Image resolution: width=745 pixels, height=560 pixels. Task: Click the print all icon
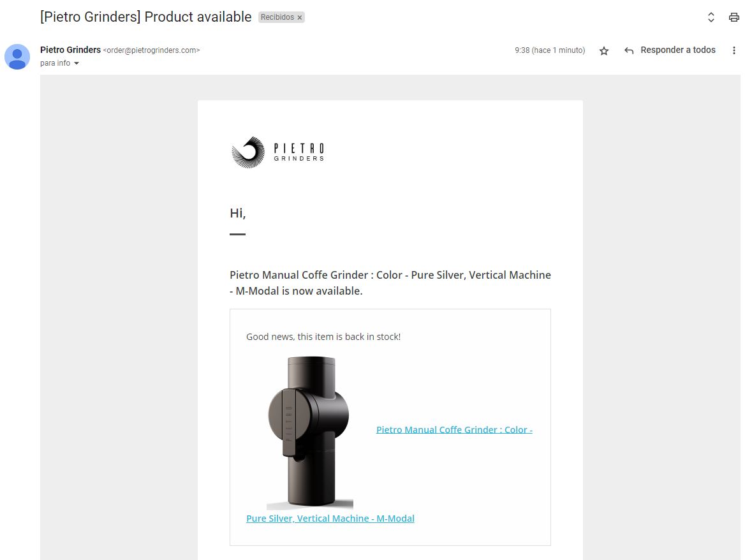tap(734, 17)
